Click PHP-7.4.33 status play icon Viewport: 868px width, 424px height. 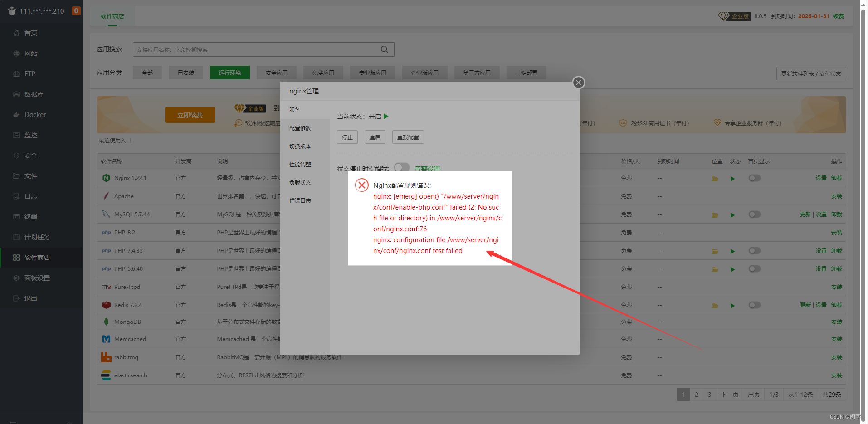pos(732,251)
